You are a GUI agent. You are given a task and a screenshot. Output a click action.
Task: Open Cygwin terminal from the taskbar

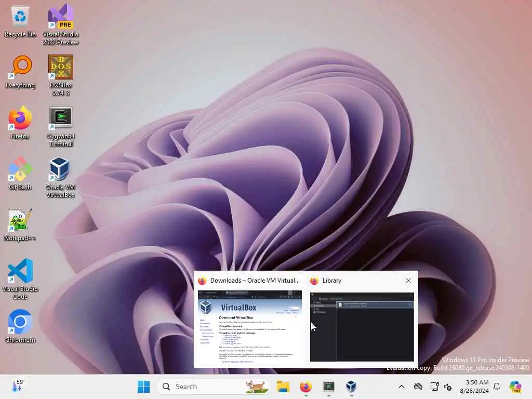(x=328, y=387)
